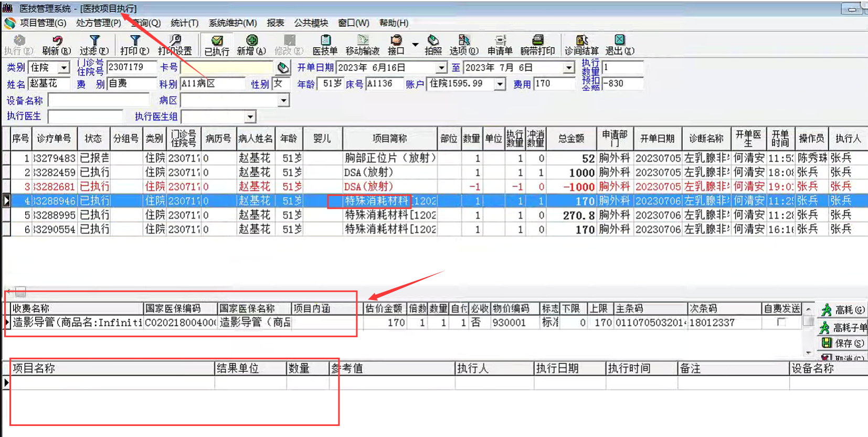Click the 拍照 photo capture icon
The height and width of the screenshot is (437, 868).
433,45
